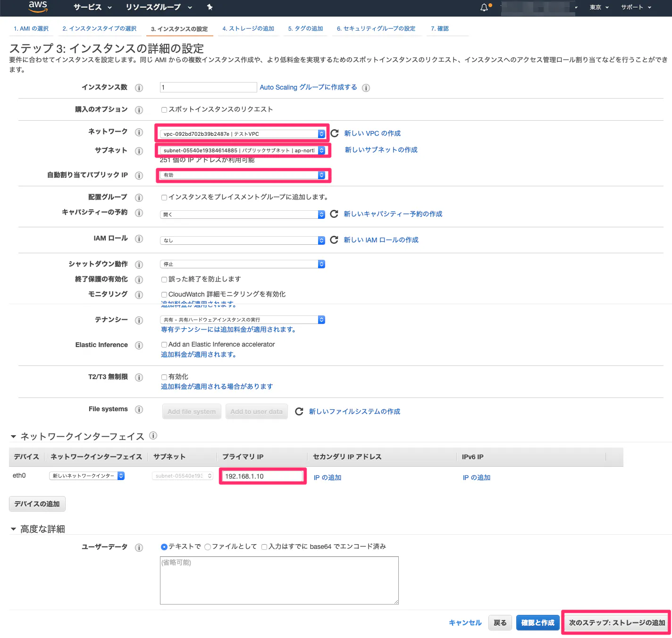Click info icon next to テナンシー

tap(139, 320)
